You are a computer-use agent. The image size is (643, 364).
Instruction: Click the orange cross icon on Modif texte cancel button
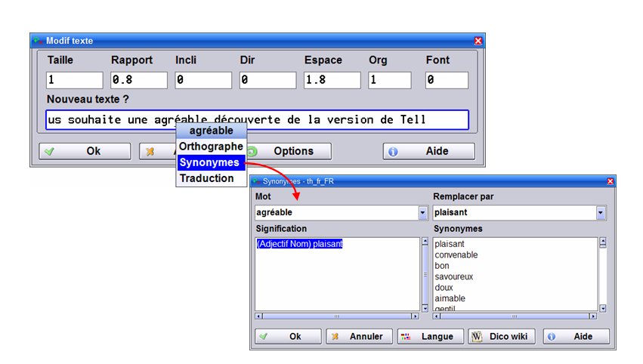click(x=150, y=152)
